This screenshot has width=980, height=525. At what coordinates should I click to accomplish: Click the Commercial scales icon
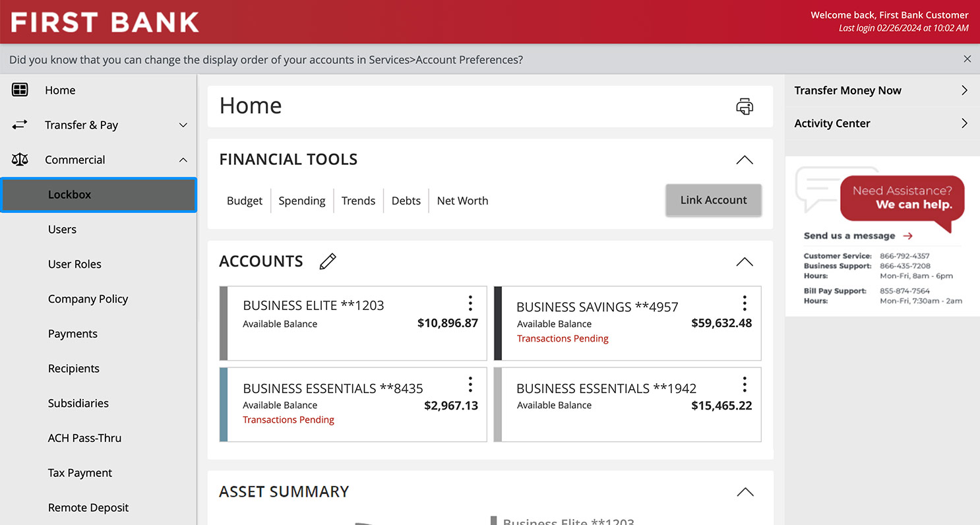19,159
